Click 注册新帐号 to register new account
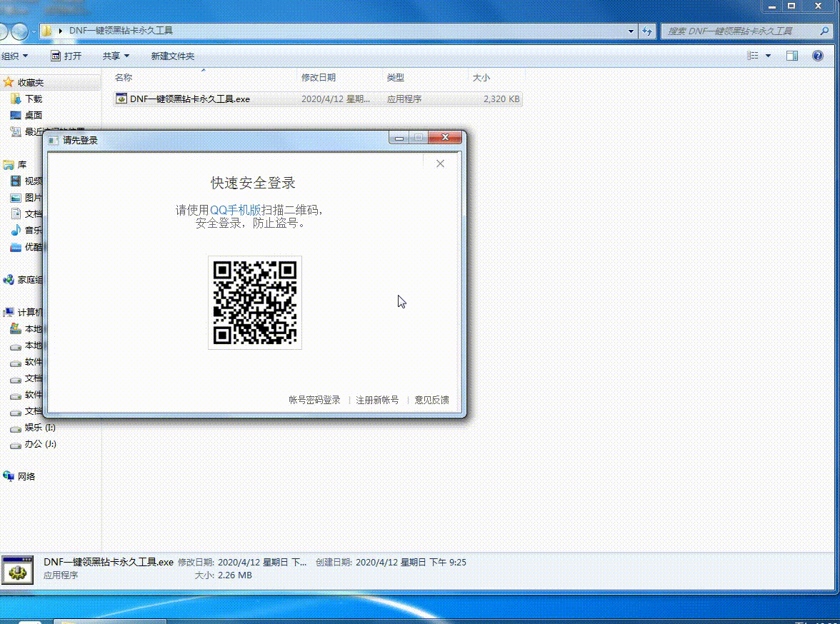 (x=377, y=400)
